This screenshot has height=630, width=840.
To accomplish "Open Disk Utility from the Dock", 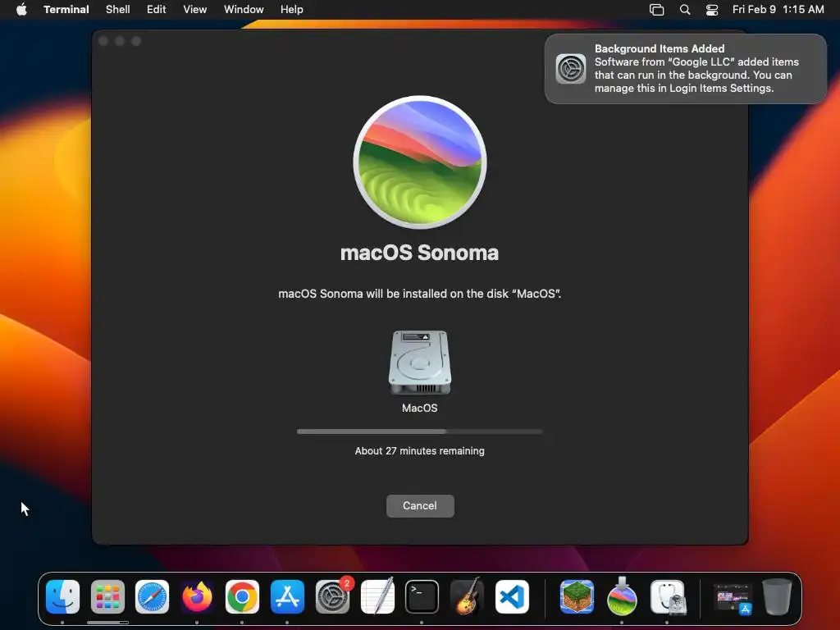I will click(x=668, y=597).
